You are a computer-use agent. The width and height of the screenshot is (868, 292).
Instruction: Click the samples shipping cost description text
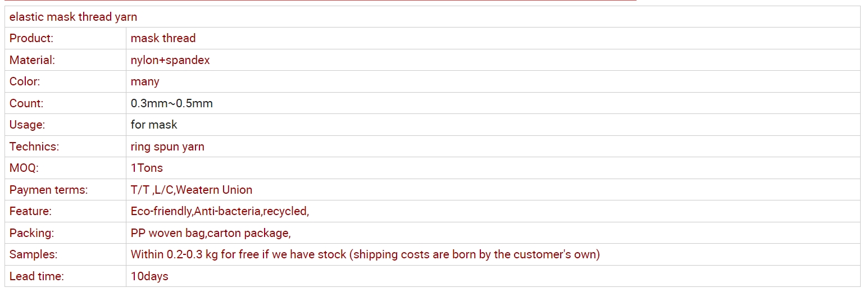(x=365, y=254)
